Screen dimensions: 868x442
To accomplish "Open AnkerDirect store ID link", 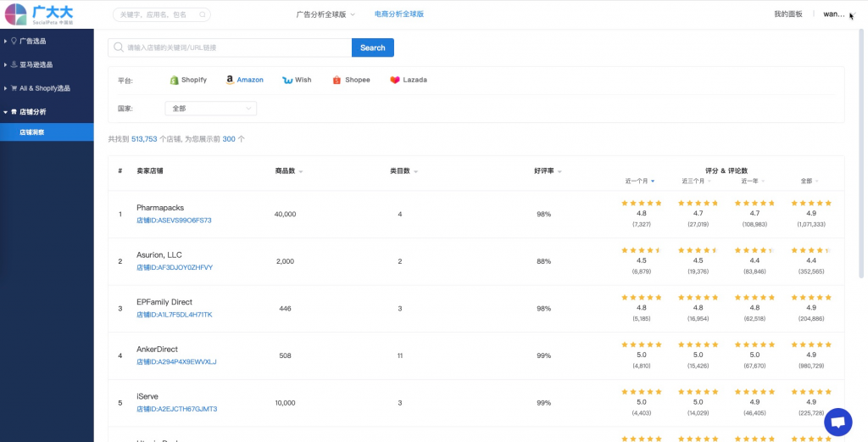I will coord(176,361).
